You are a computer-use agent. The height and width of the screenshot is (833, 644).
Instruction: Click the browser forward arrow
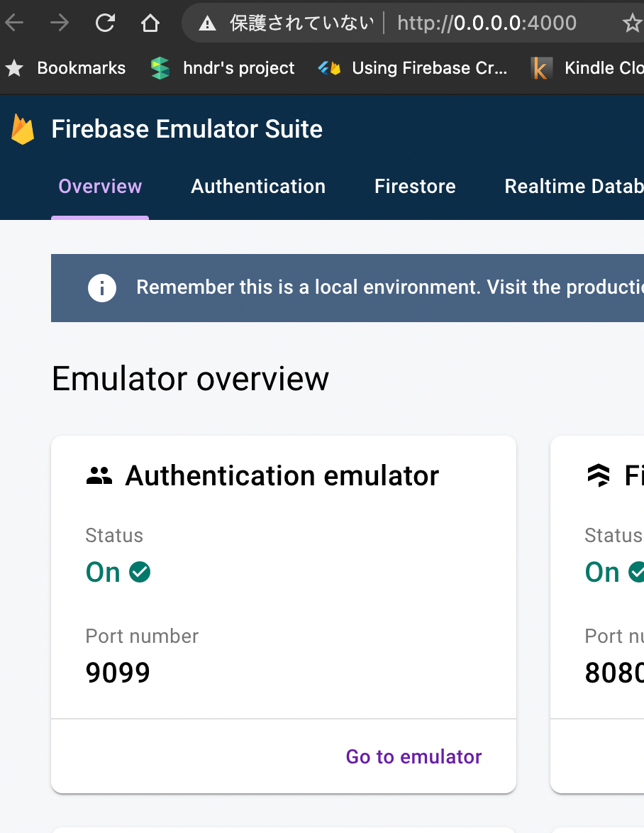point(60,23)
